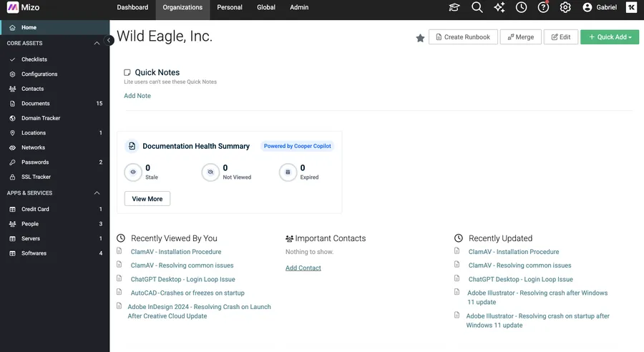
Task: Open the help question mark icon
Action: pyautogui.click(x=543, y=7)
